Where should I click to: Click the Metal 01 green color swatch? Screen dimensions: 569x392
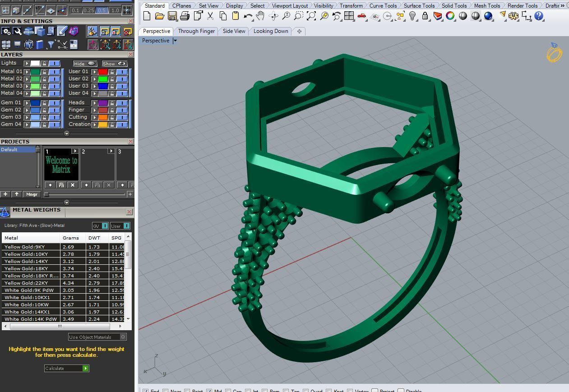35,72
